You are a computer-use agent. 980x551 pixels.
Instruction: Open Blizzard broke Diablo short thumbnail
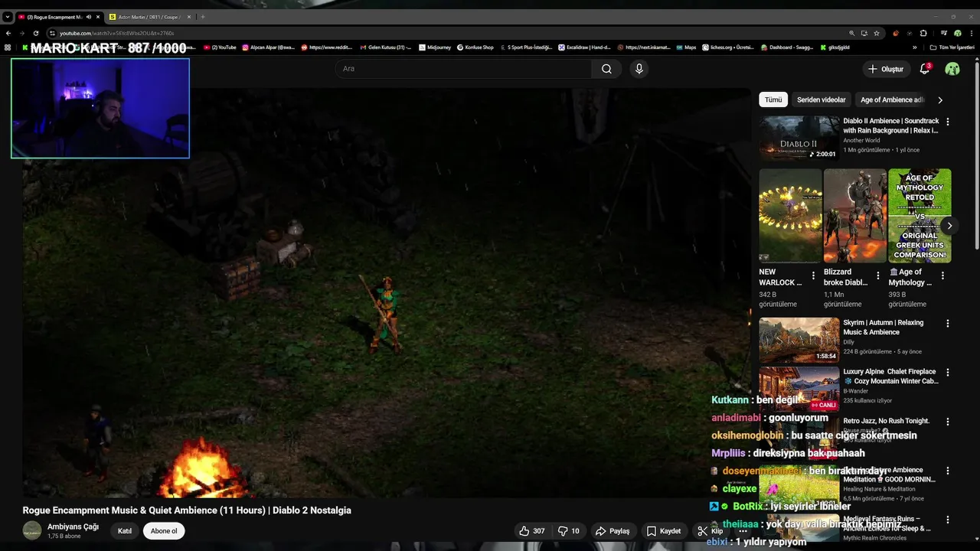pos(855,216)
